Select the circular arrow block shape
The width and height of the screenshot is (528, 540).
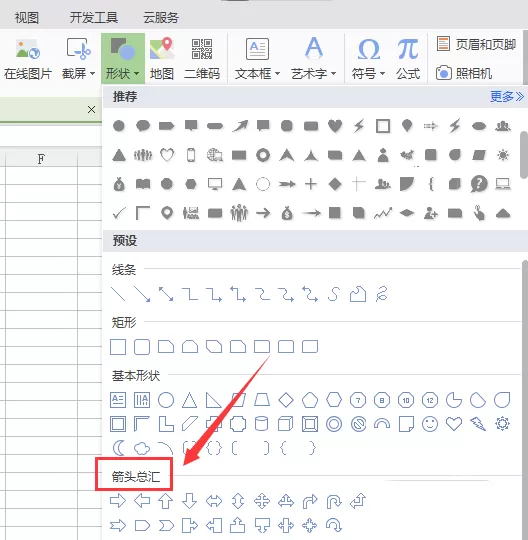333,525
